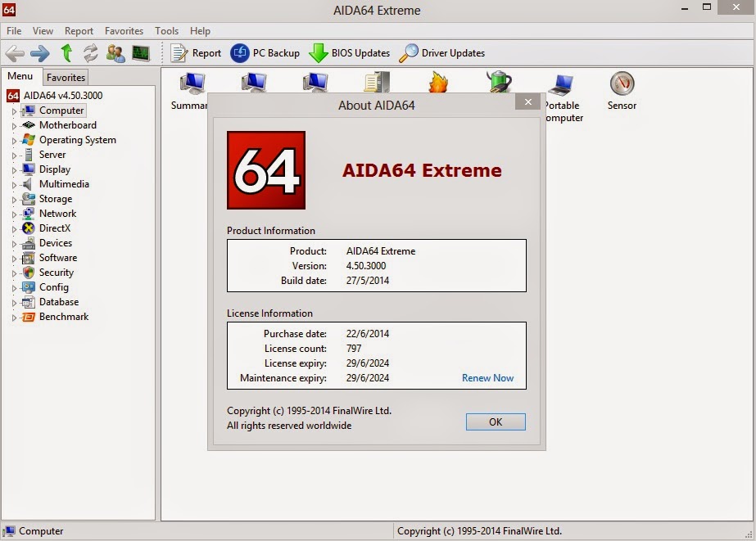This screenshot has height=541, width=756.
Task: Click the Motherboard icon in the tree
Action: pyautogui.click(x=29, y=125)
